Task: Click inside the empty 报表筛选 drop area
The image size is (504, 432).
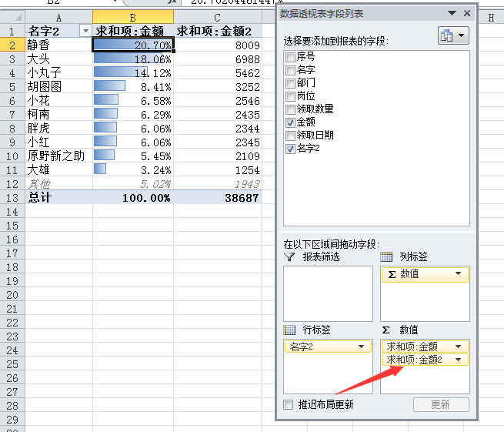Action: point(328,293)
